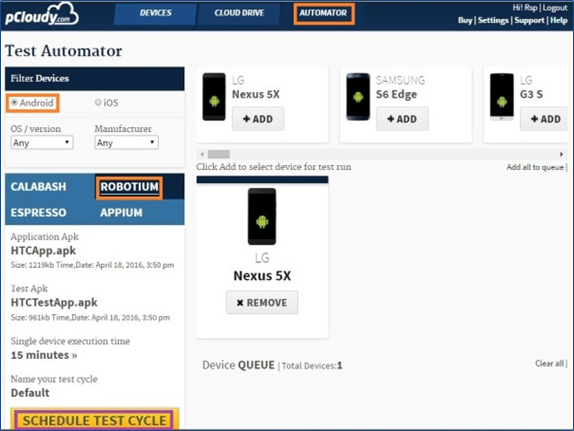Click the Add all to queue link

[535, 167]
